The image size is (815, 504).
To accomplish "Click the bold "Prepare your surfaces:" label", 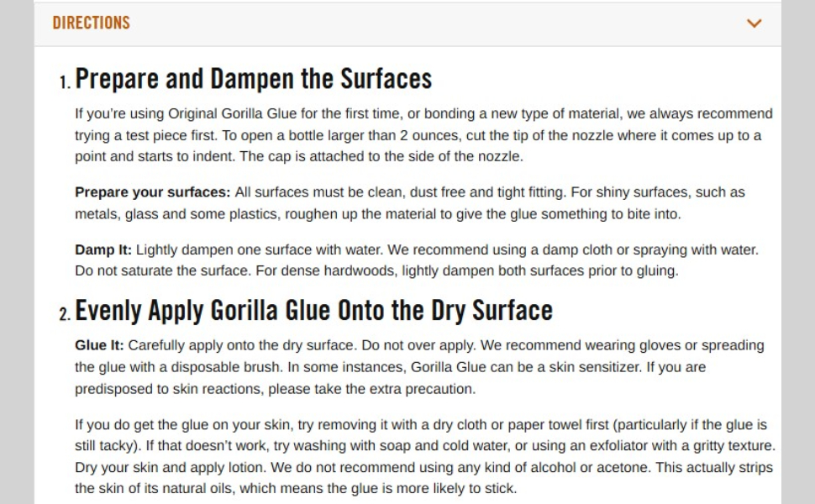I will pyautogui.click(x=152, y=192).
